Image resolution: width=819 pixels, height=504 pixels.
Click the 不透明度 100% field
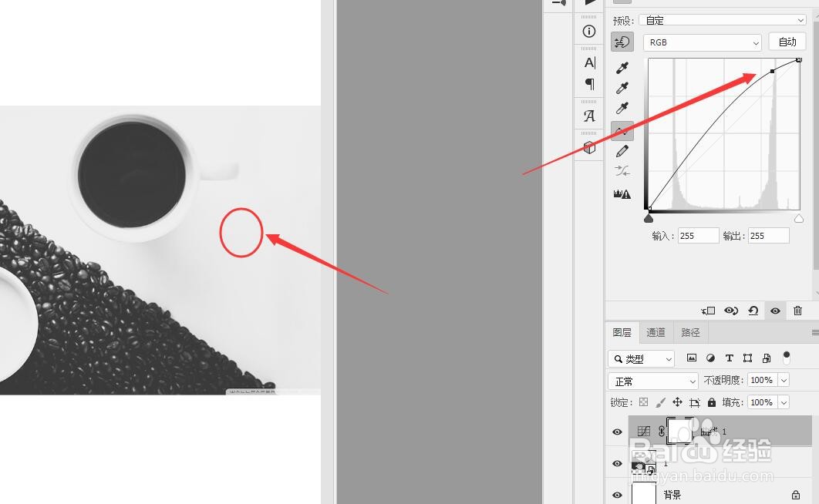coord(761,381)
